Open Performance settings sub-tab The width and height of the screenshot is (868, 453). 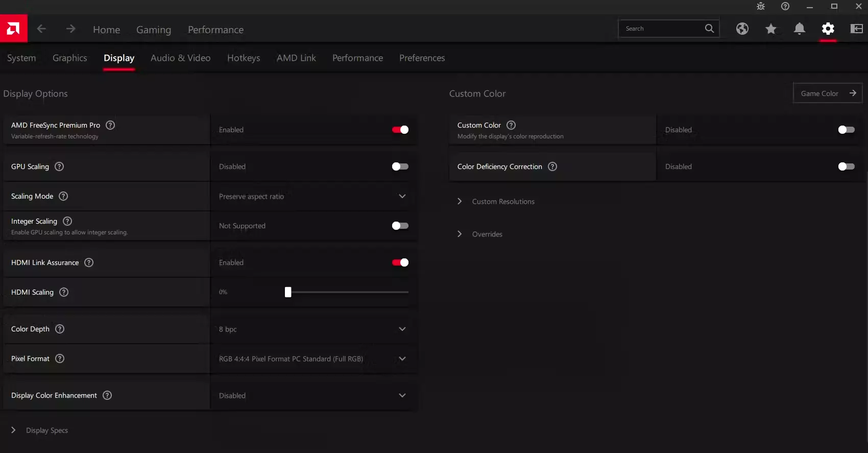[357, 58]
